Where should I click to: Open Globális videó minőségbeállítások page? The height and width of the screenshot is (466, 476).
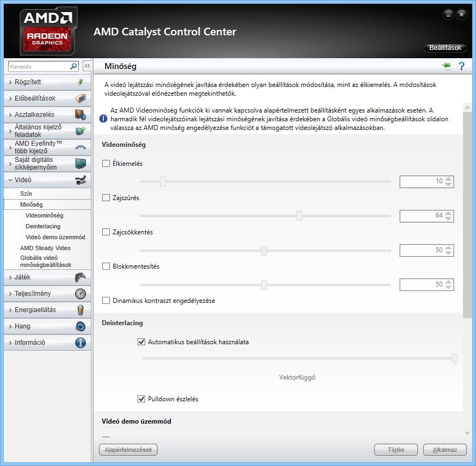pyautogui.click(x=46, y=261)
